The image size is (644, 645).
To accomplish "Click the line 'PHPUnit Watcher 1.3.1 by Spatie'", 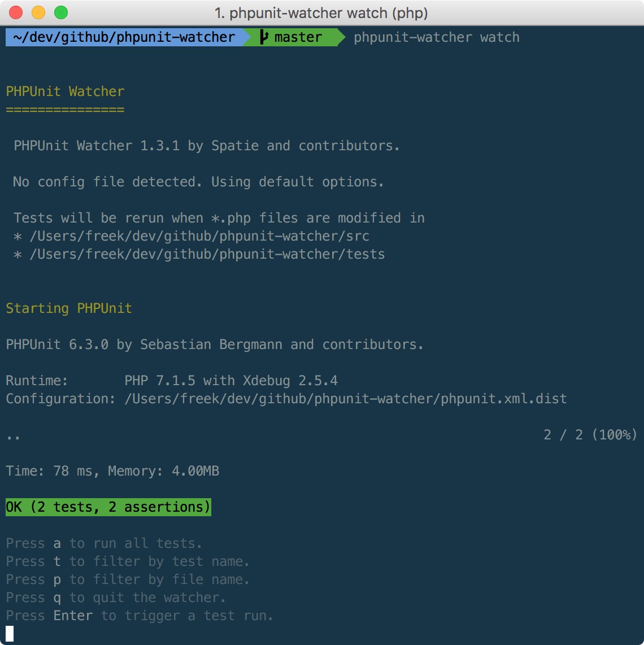I will click(x=207, y=146).
